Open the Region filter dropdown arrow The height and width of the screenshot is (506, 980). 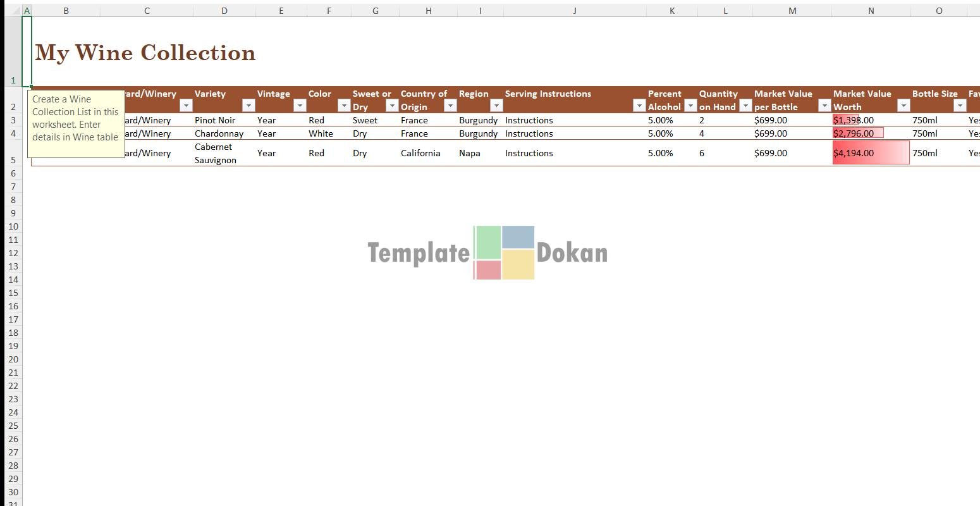coord(496,106)
